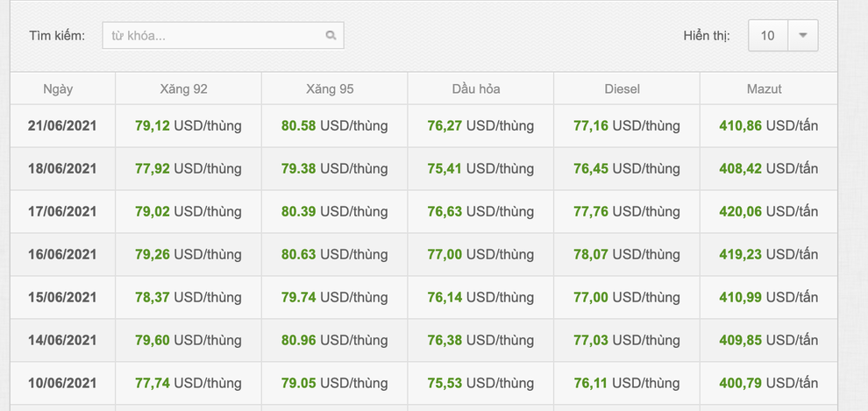The width and height of the screenshot is (868, 411).
Task: Click the display count value 10
Action: [768, 36]
